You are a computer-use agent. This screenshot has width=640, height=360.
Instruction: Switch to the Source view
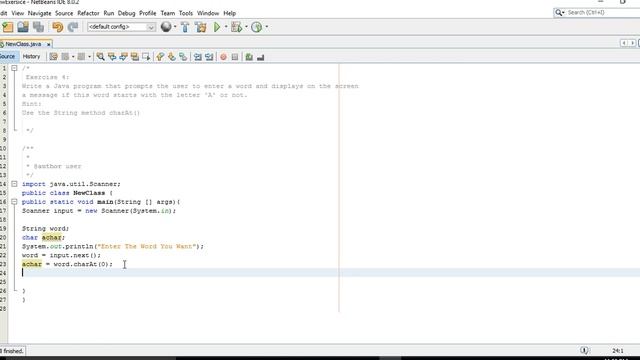[x=8, y=56]
